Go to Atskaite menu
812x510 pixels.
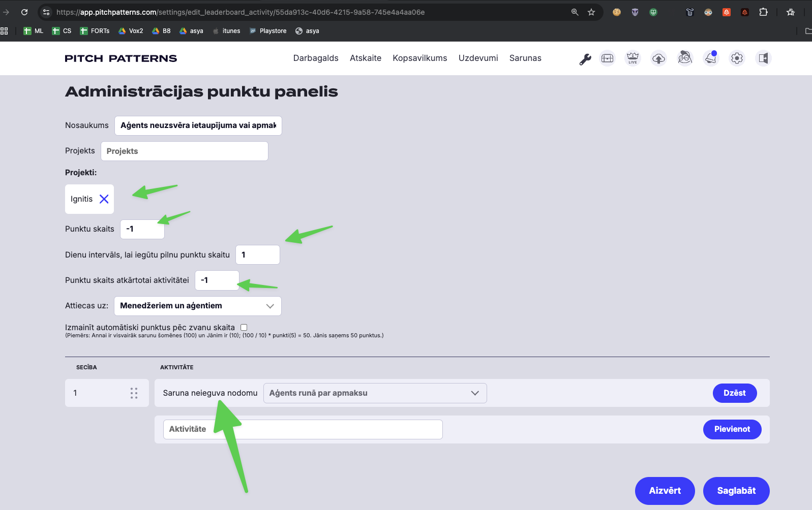(366, 58)
